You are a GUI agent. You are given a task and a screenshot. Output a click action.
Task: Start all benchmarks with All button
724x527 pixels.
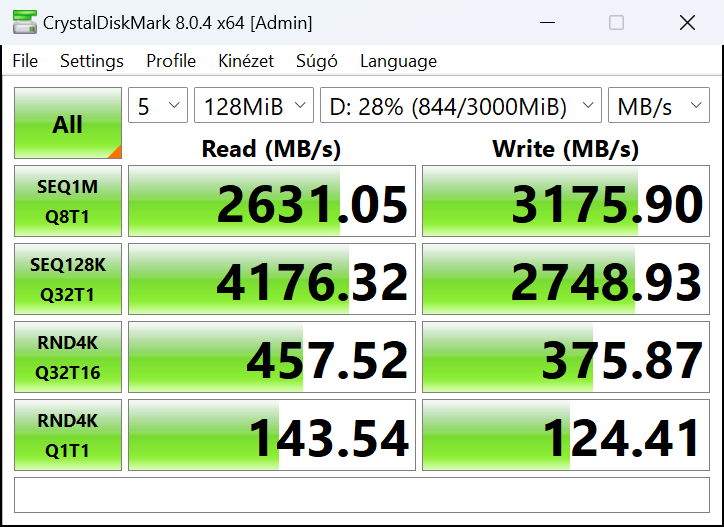[x=68, y=123]
